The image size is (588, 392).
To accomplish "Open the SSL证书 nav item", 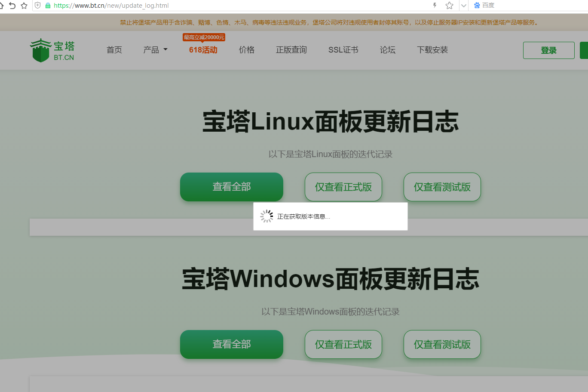I will click(343, 50).
